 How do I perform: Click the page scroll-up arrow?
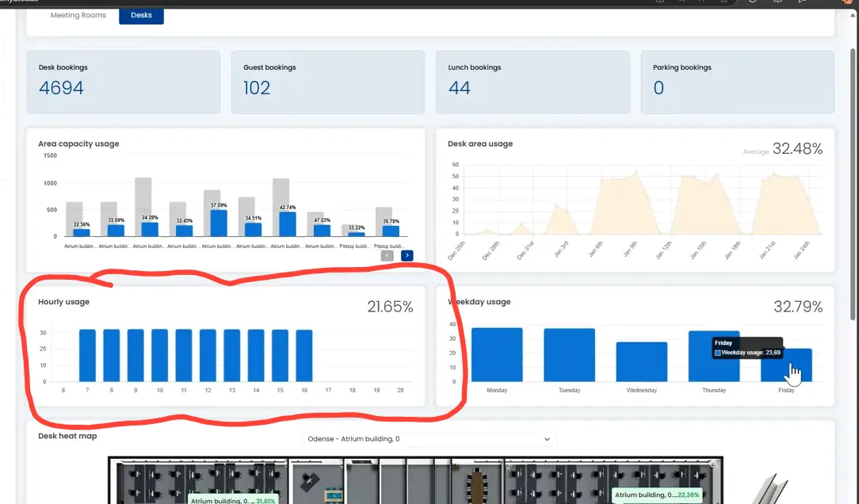pyautogui.click(x=853, y=17)
